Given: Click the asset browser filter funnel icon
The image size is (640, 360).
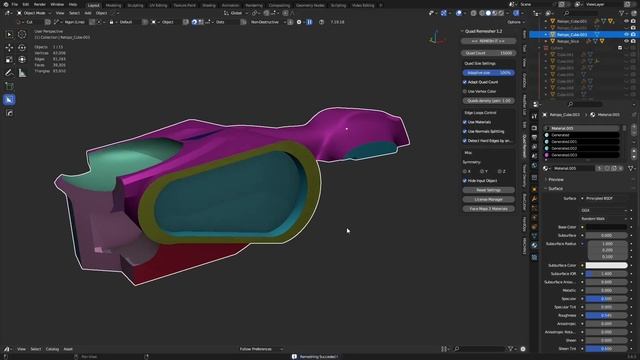Looking at the screenshot, I should click(511, 349).
